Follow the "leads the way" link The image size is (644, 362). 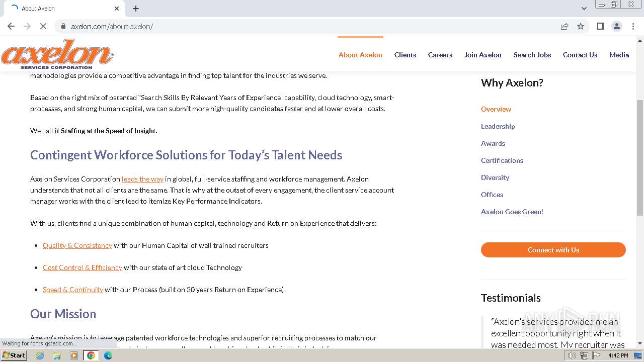(x=142, y=179)
